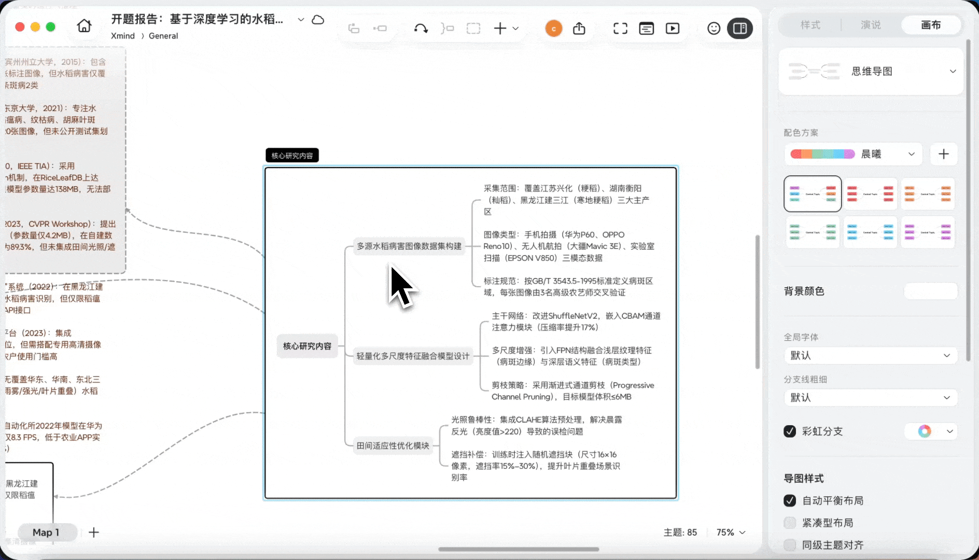Switch to outliner view icon
Screen dimensions: 979x560
(x=646, y=29)
